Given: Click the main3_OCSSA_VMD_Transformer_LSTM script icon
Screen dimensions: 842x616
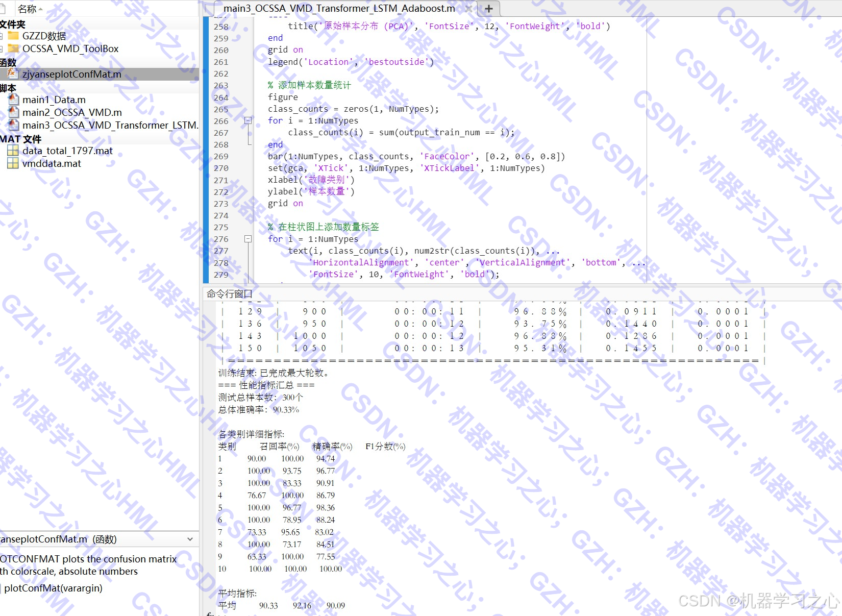Looking at the screenshot, I should click(13, 125).
